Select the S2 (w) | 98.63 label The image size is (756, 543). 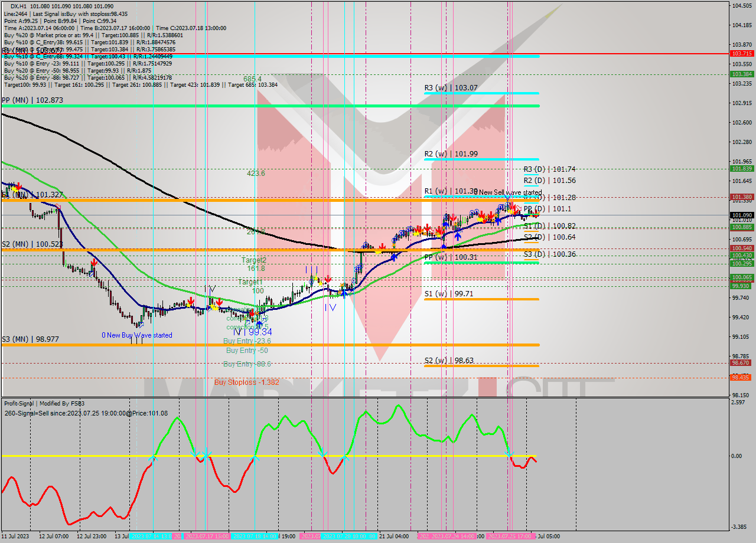(449, 360)
